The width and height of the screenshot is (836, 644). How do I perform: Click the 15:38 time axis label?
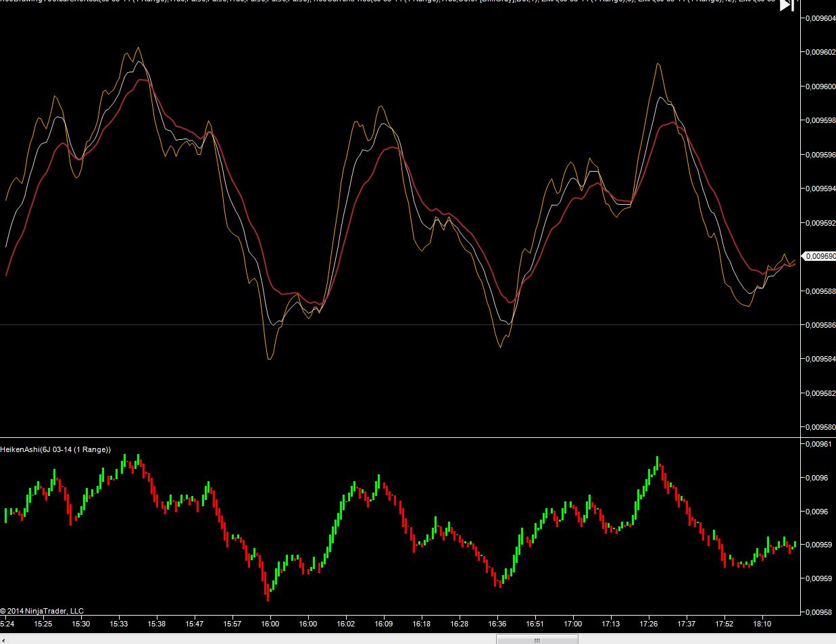(x=157, y=624)
